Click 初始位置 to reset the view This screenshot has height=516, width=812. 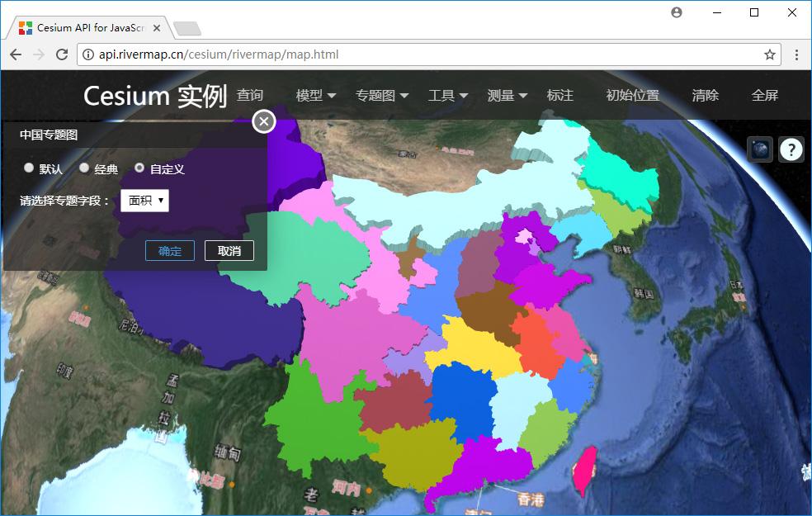coord(633,95)
